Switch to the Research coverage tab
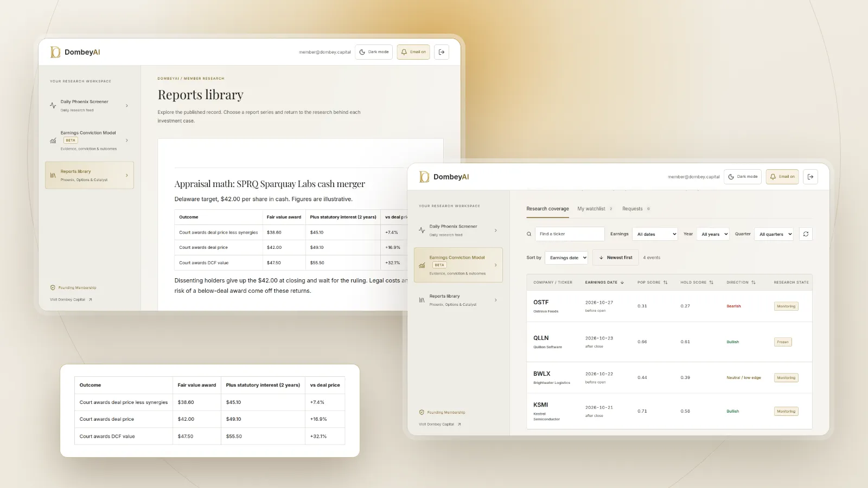 coord(547,209)
